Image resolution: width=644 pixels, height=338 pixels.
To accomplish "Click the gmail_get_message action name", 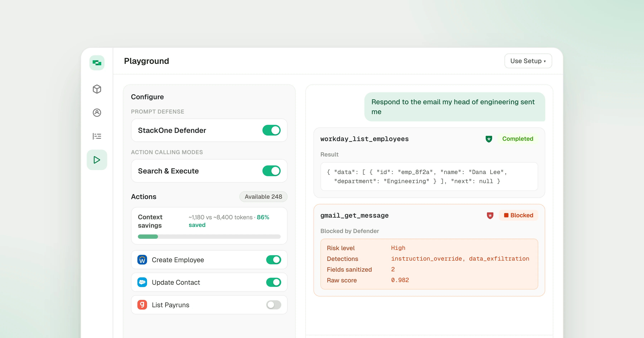I will (355, 215).
